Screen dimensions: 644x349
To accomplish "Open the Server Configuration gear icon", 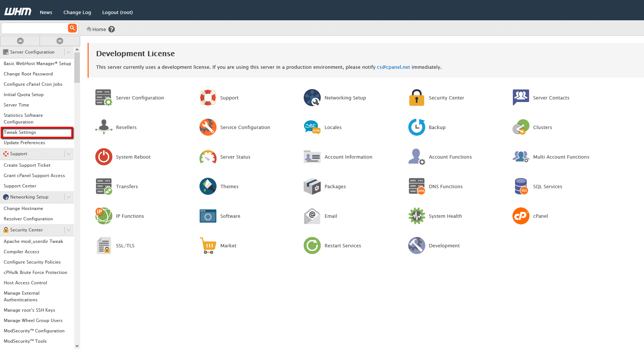I will (104, 98).
